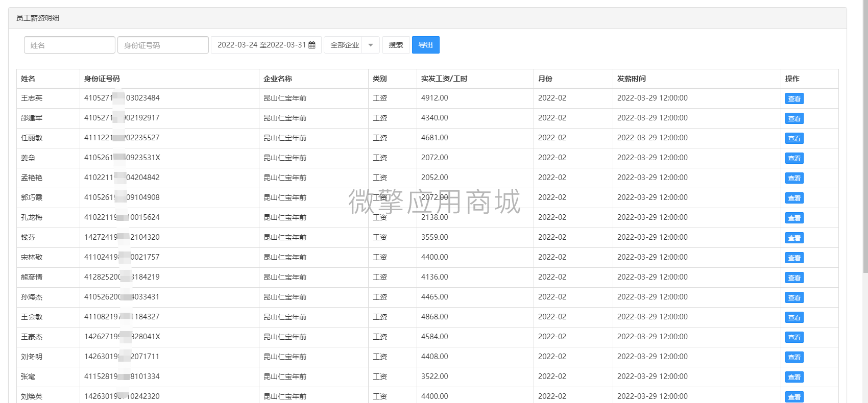The width and height of the screenshot is (868, 403).
Task: Click the salary value 4136.00
Action: point(435,277)
